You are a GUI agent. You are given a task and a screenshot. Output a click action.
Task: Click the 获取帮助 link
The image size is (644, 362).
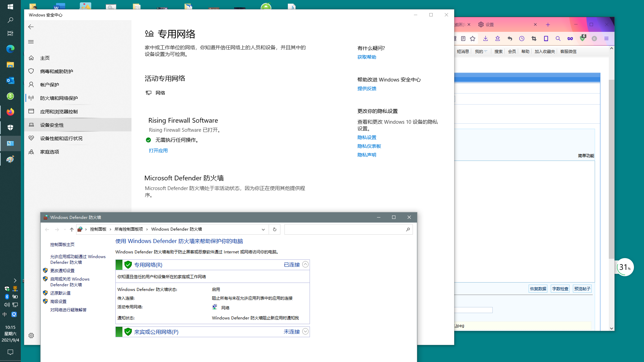[367, 57]
